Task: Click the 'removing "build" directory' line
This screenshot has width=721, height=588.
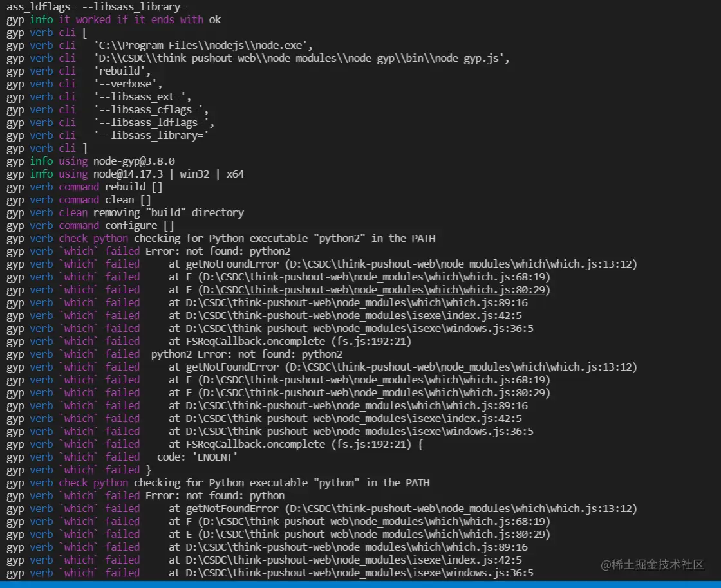Action: tap(125, 213)
